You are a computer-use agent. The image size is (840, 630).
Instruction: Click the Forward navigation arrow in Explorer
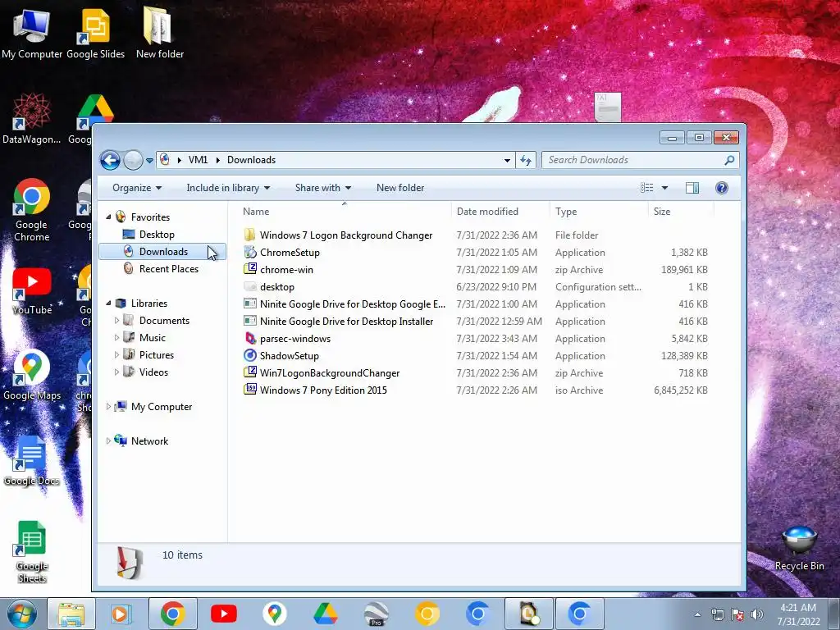point(133,160)
